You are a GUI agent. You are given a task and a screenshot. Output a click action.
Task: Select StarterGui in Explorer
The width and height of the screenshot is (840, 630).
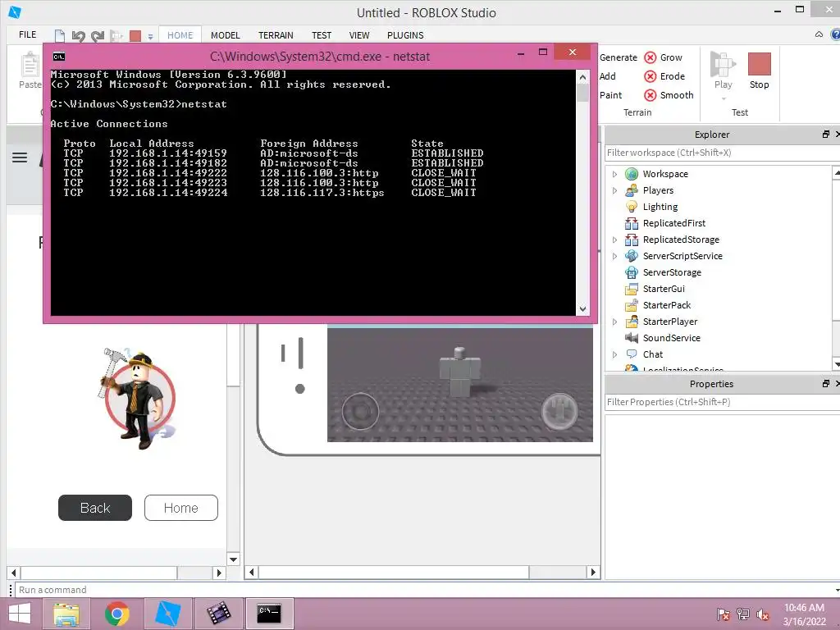tap(664, 289)
